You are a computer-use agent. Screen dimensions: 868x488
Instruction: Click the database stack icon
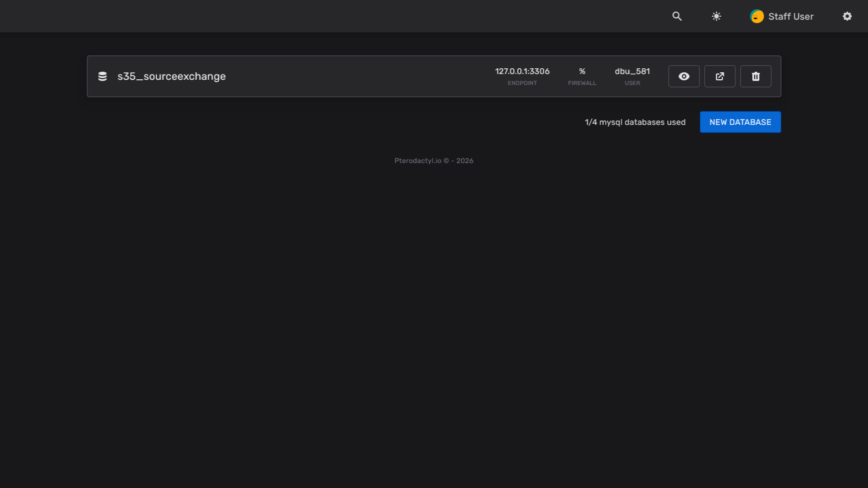tap(102, 76)
